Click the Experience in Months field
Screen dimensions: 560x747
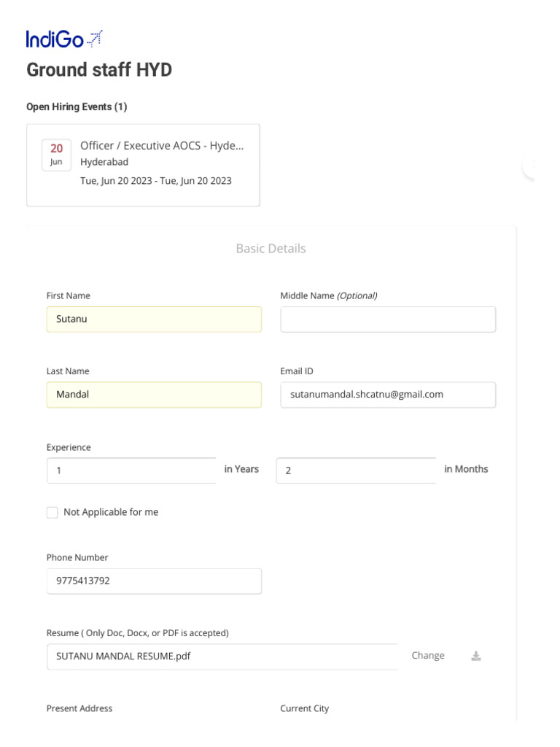[356, 471]
